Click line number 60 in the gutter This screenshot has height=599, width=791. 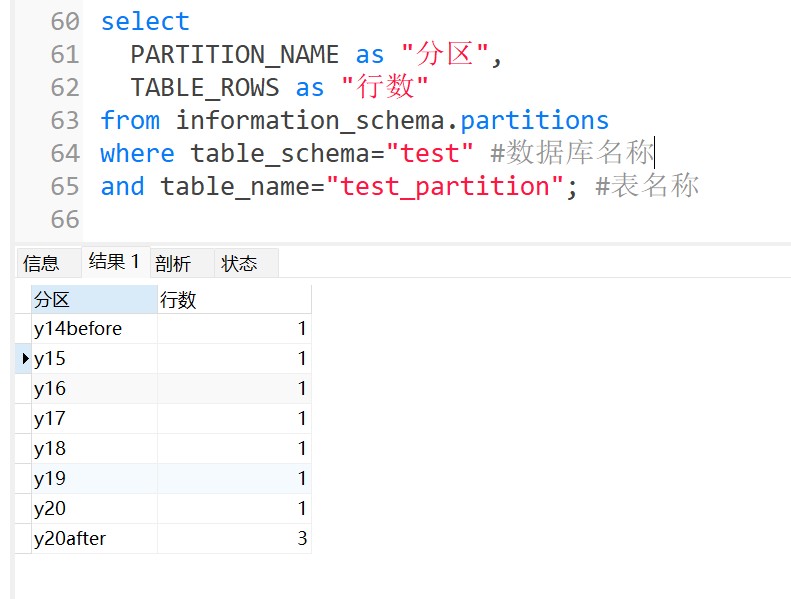(65, 21)
